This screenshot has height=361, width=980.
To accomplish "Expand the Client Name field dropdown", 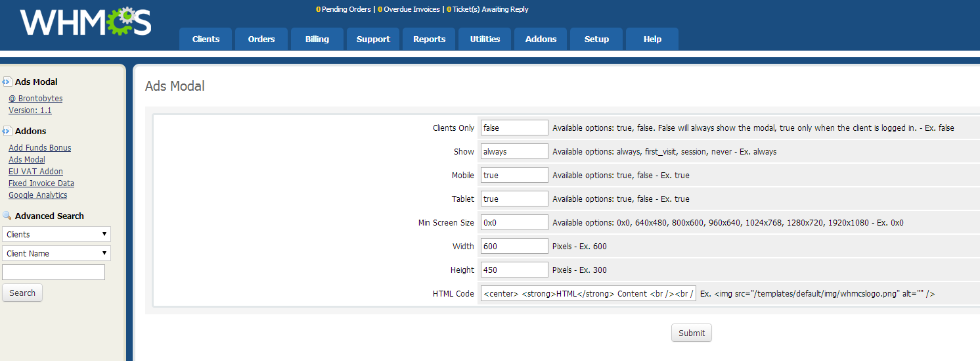I will (x=56, y=254).
